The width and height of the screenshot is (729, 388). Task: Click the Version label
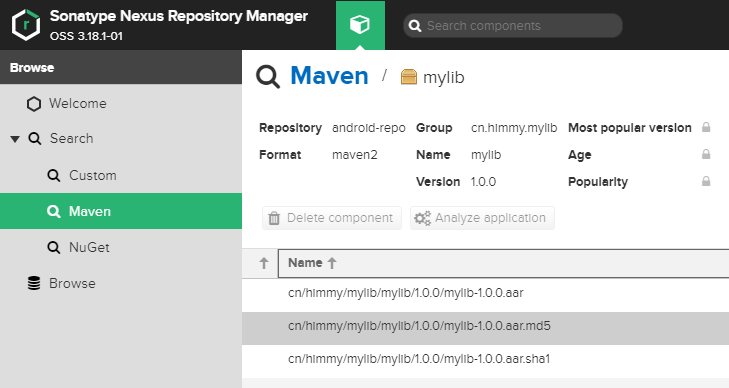coord(438,182)
